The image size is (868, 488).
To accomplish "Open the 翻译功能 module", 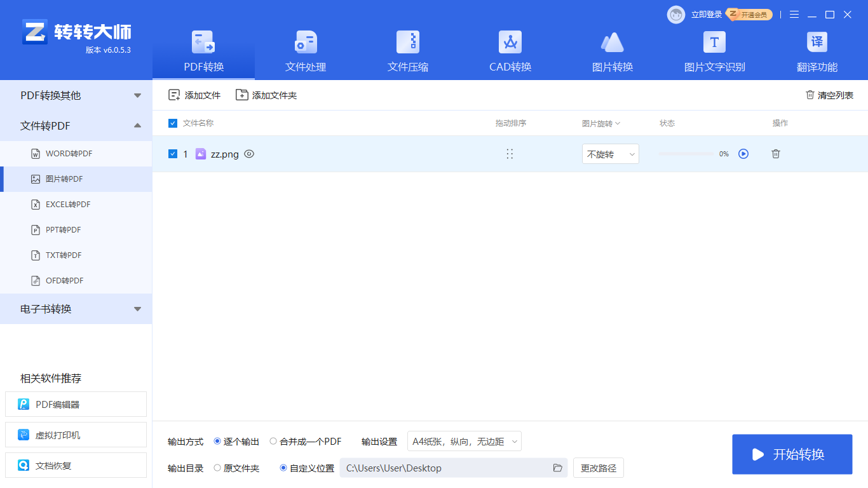I will tap(817, 51).
